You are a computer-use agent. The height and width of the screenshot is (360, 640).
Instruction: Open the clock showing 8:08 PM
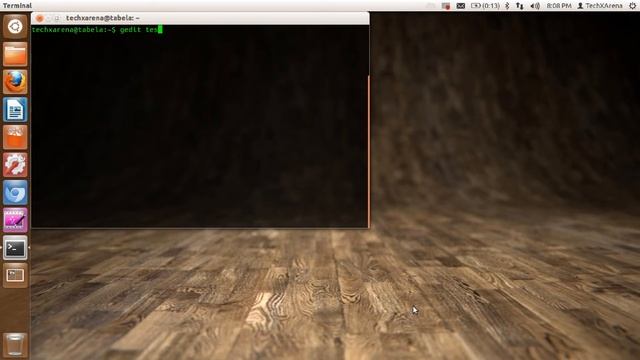point(559,6)
